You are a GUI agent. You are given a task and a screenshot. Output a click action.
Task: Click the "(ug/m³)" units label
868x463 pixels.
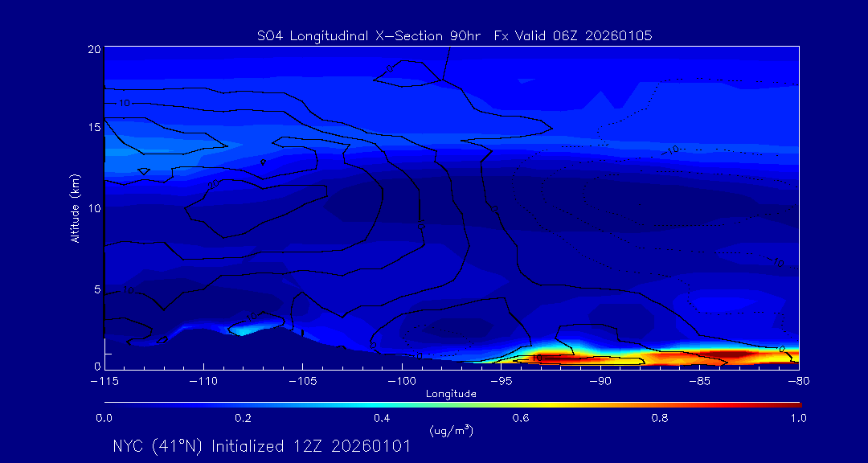tap(451, 430)
